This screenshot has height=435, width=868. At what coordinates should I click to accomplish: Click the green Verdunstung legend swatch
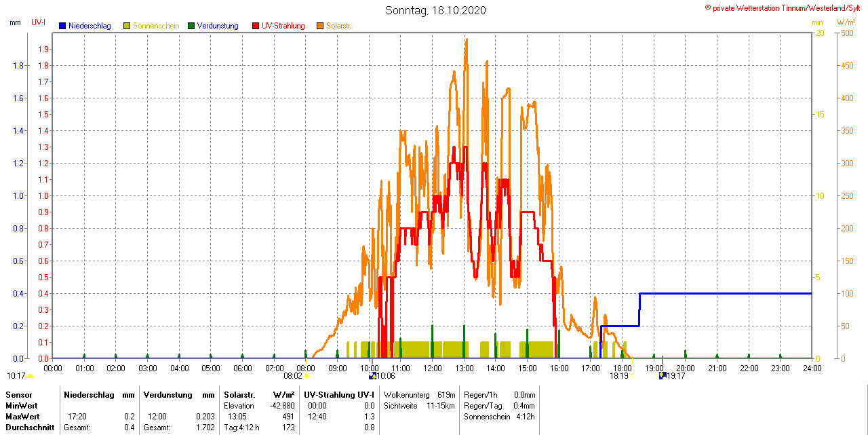(191, 26)
